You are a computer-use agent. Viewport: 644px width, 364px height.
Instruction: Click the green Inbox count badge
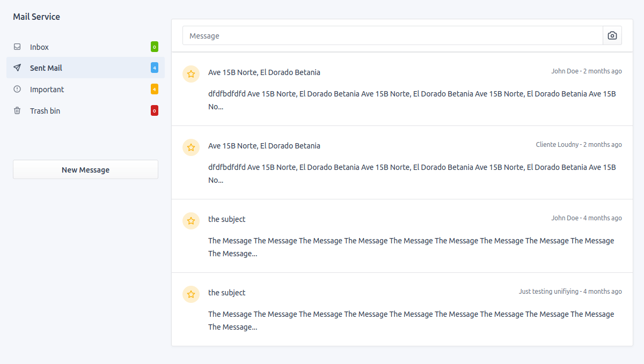coord(155,47)
